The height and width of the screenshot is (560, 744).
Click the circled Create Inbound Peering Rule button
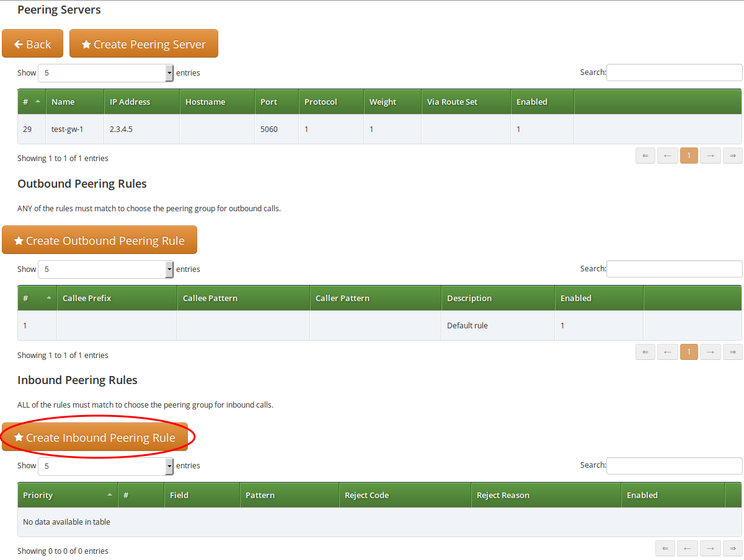tap(97, 437)
